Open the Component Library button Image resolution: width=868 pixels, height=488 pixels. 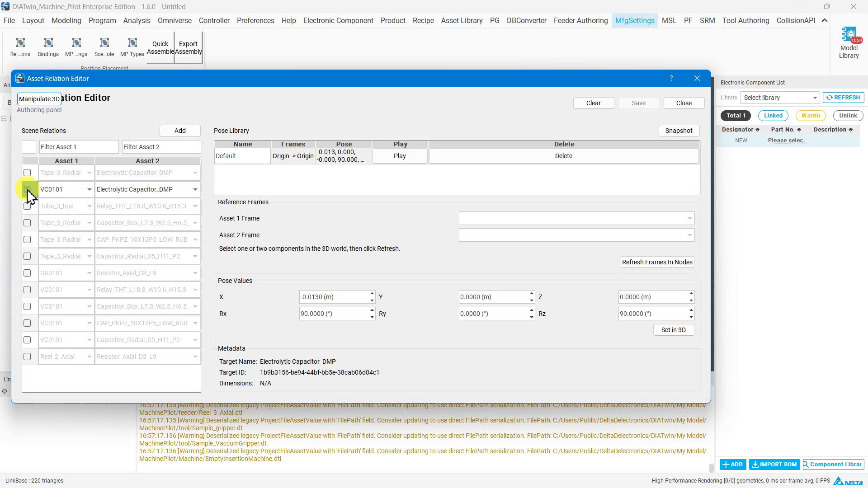point(833,465)
